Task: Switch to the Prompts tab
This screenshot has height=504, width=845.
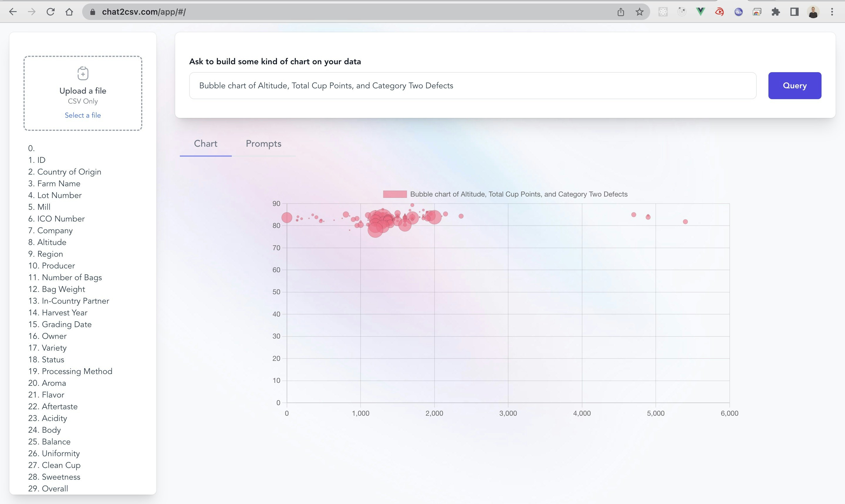Action: 263,144
